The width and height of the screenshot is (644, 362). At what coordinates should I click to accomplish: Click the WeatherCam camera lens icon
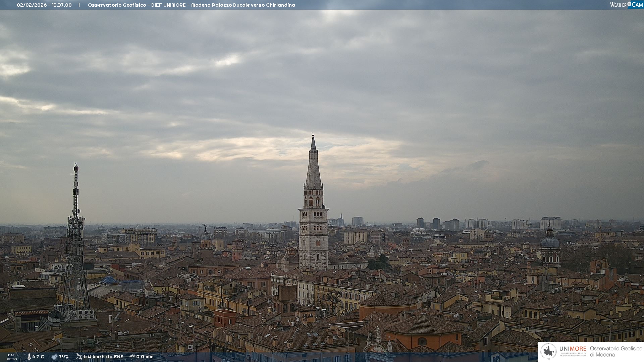click(x=629, y=4)
